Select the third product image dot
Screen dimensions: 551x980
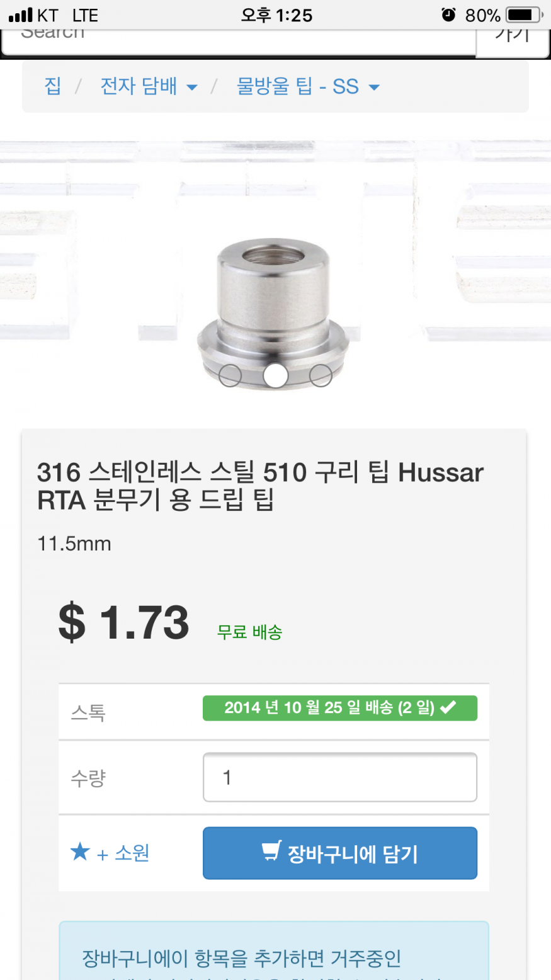[x=321, y=375]
